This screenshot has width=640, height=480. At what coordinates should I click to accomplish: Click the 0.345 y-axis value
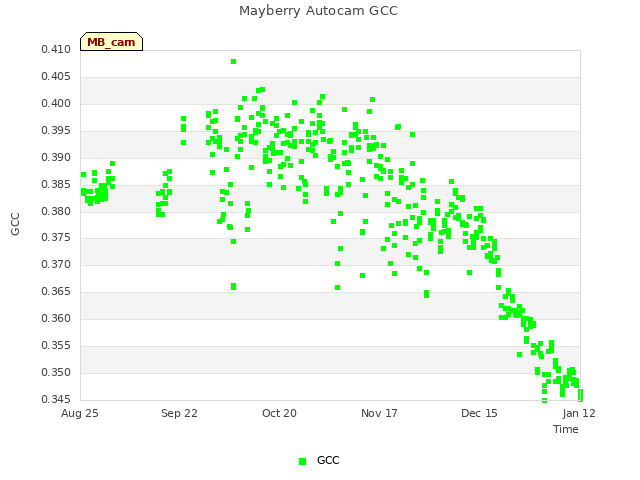tap(56, 399)
